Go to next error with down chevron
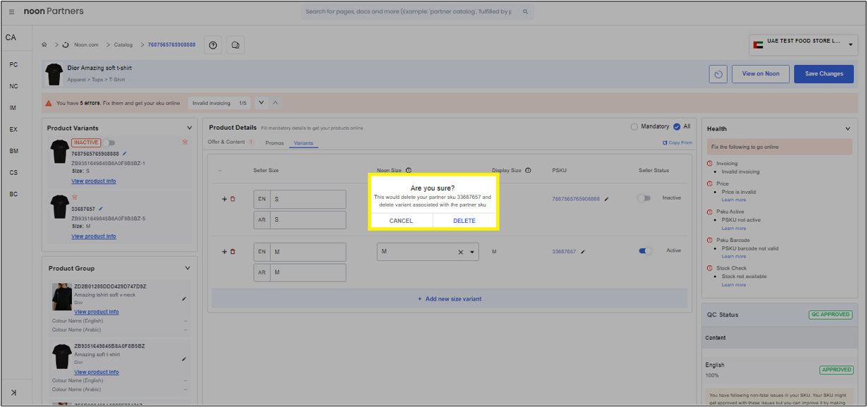The height and width of the screenshot is (407, 868). 261,103
